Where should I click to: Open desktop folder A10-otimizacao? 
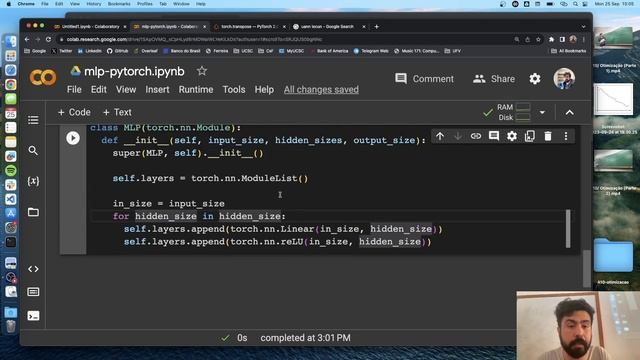coord(613,262)
